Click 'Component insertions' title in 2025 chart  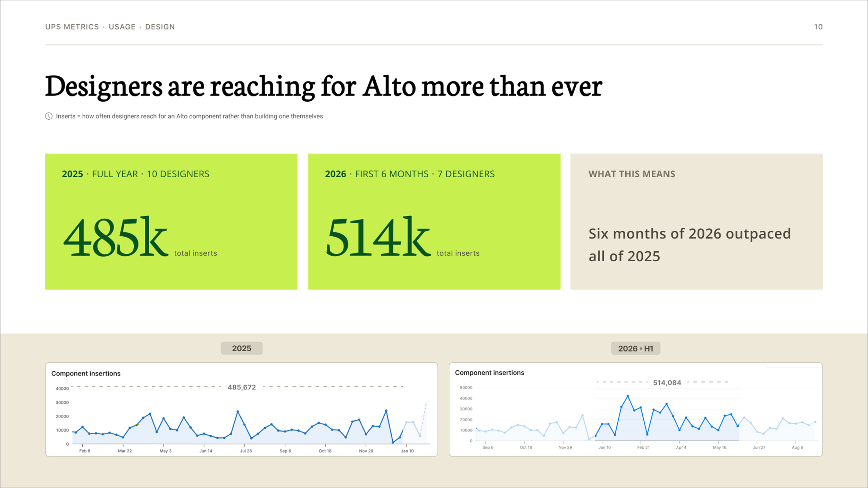[x=86, y=373]
